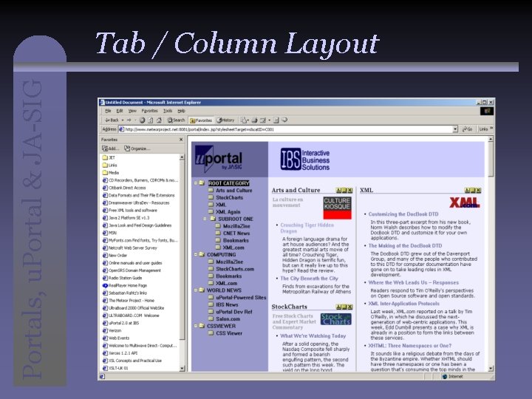Screen dimensions: 532x399
Task: Open the Crouching Tiger Hidden Dragon link
Action: [x=307, y=228]
